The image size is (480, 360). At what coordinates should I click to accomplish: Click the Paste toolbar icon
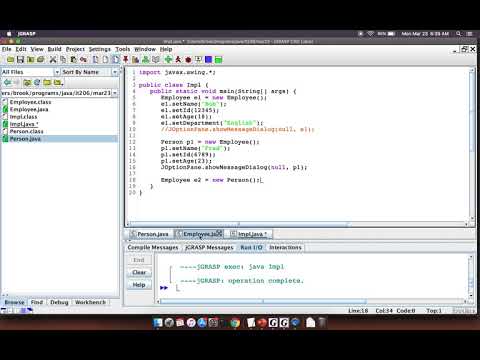click(x=73, y=60)
